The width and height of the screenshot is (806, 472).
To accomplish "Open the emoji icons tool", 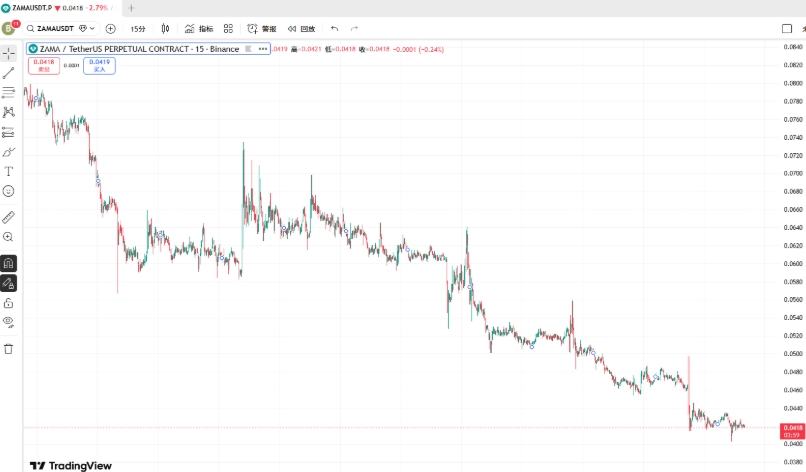I will point(8,191).
